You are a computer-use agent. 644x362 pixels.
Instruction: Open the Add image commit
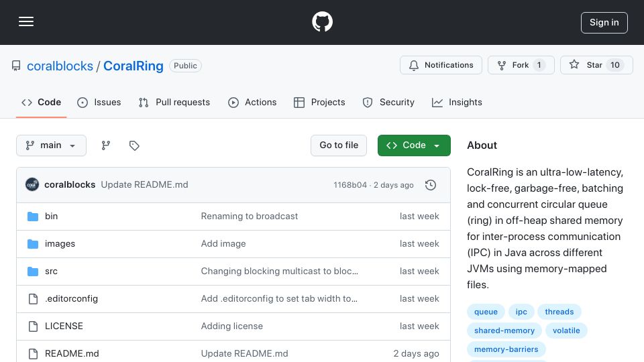coord(223,244)
